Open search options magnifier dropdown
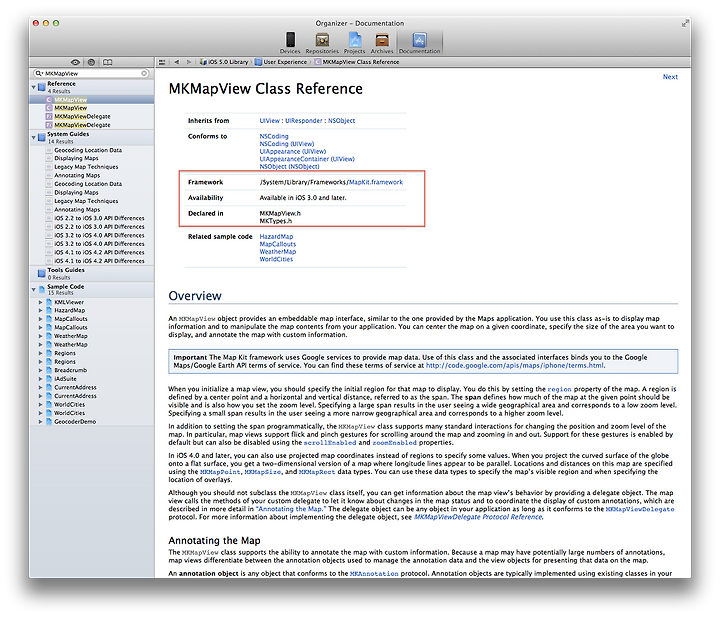The height and width of the screenshot is (618, 720). point(39,73)
